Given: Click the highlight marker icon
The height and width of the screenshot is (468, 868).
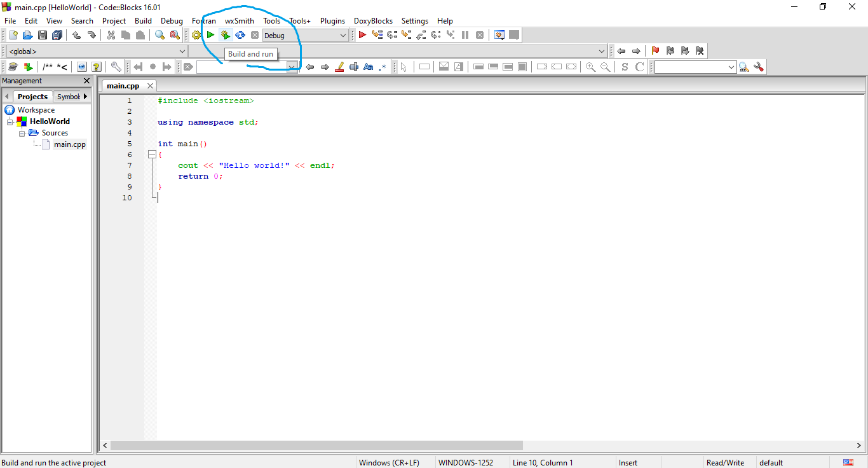Looking at the screenshot, I should coord(339,67).
